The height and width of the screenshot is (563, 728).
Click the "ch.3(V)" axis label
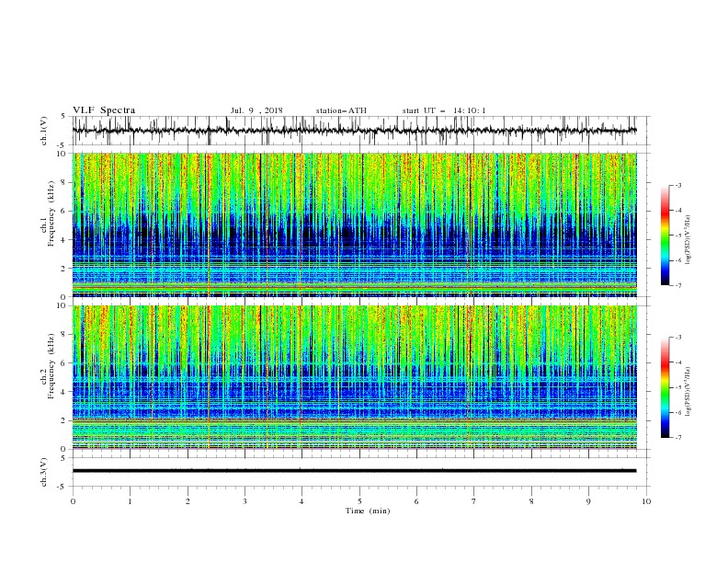44,473
